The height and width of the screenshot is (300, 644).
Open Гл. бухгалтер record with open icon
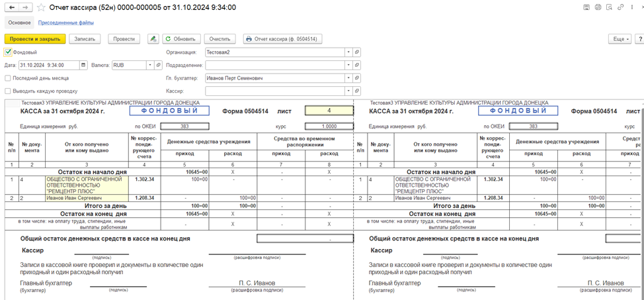(357, 77)
